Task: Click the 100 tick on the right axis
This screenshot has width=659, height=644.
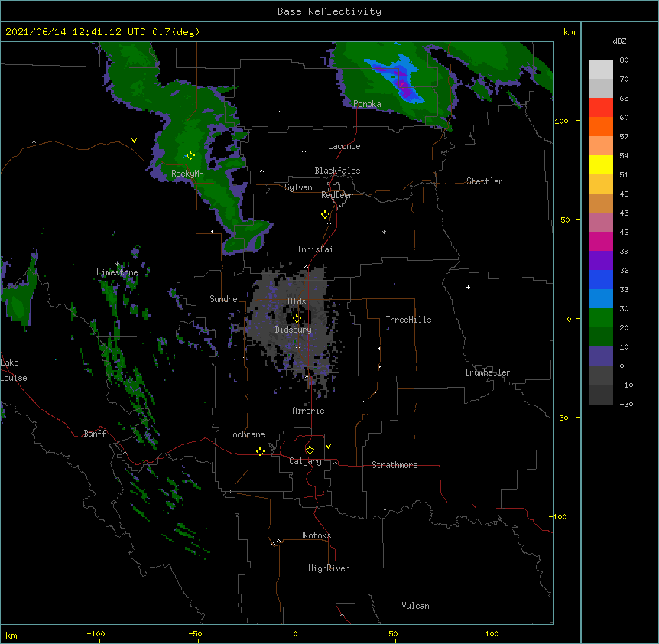Action: point(561,122)
